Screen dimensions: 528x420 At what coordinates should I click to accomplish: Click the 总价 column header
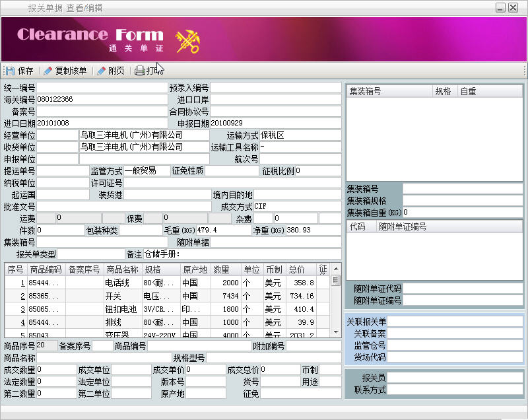click(297, 269)
